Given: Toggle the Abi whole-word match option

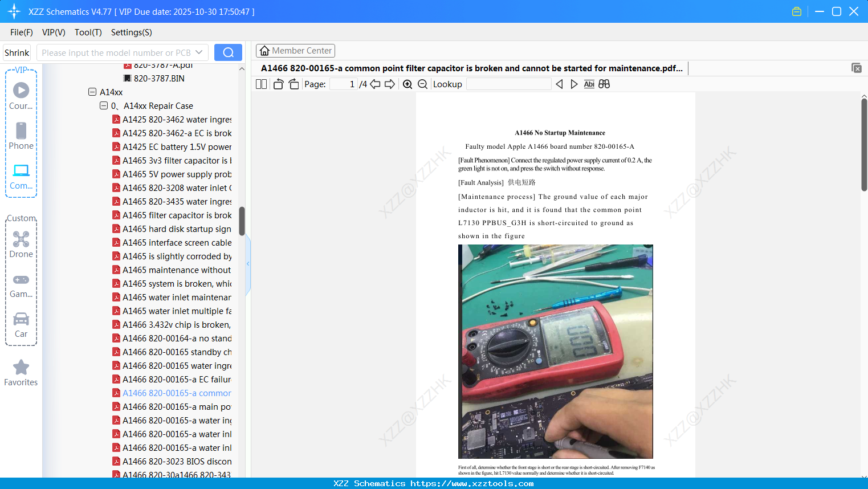Looking at the screenshot, I should pyautogui.click(x=589, y=84).
